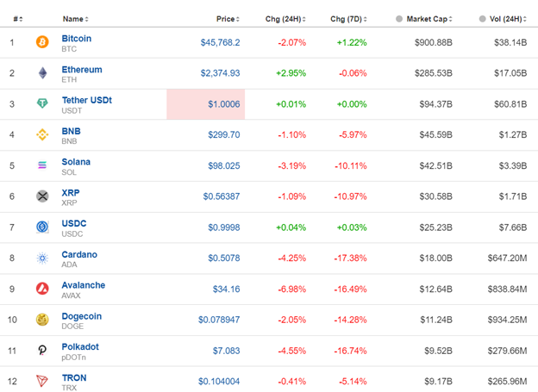538x392 pixels.
Task: Select Tether volume $60.81B
Action: [510, 104]
